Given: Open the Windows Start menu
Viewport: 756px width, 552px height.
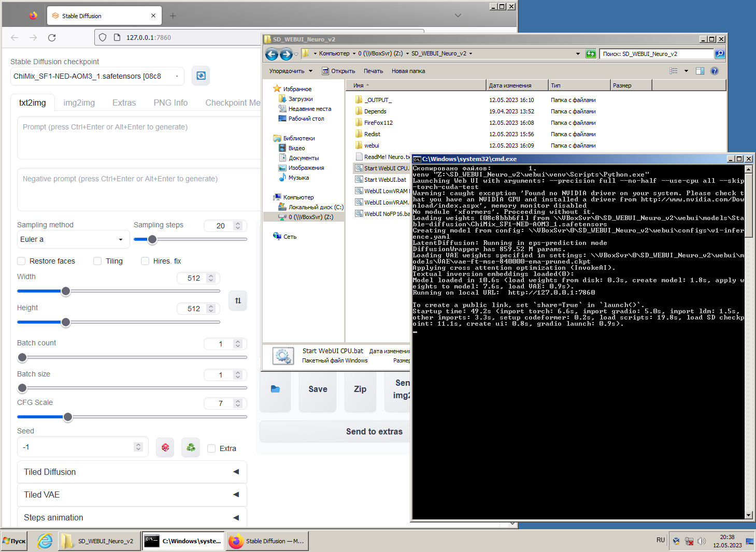Looking at the screenshot, I should [14, 541].
